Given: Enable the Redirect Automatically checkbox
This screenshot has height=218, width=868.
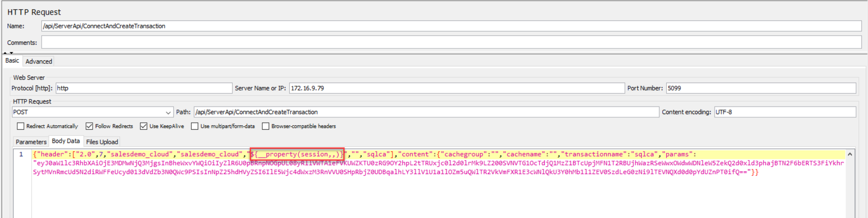Looking at the screenshot, I should pos(20,127).
